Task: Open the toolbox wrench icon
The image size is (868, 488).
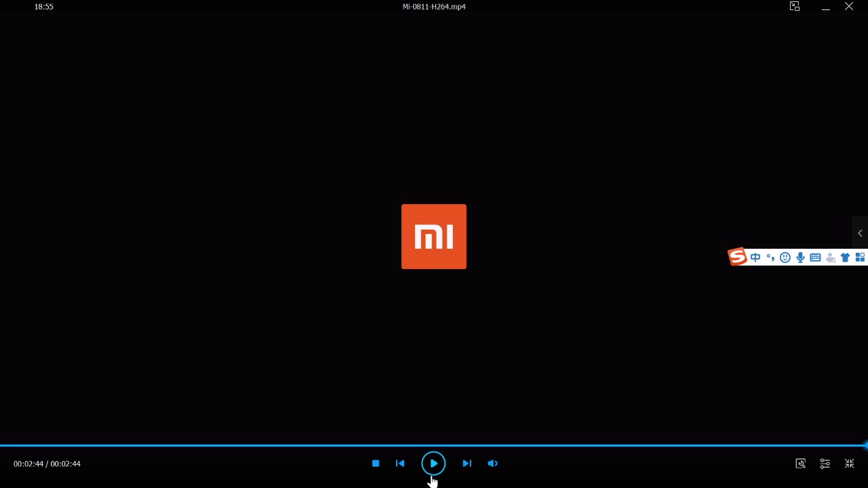Action: pos(800,464)
